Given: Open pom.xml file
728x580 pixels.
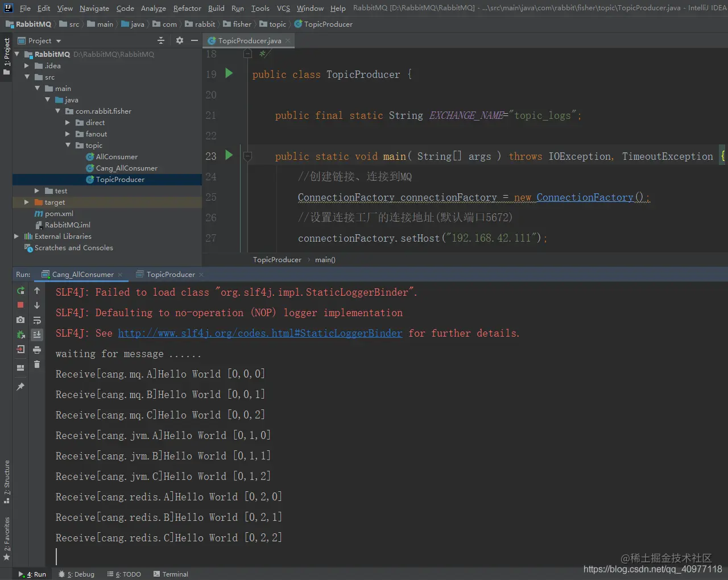Looking at the screenshot, I should point(59,214).
